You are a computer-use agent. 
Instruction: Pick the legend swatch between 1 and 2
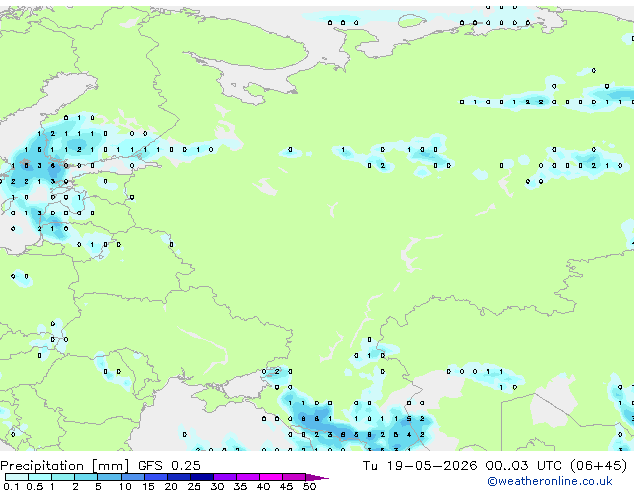click(x=63, y=477)
